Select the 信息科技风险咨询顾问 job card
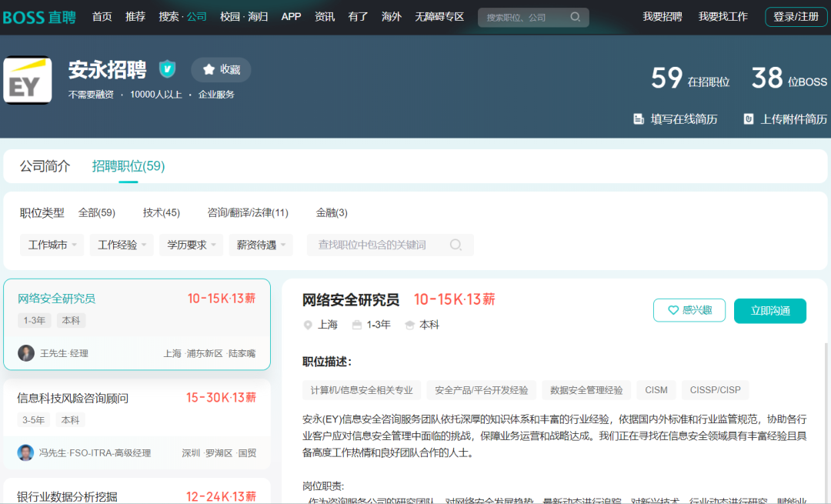This screenshot has height=504, width=831. coord(137,424)
